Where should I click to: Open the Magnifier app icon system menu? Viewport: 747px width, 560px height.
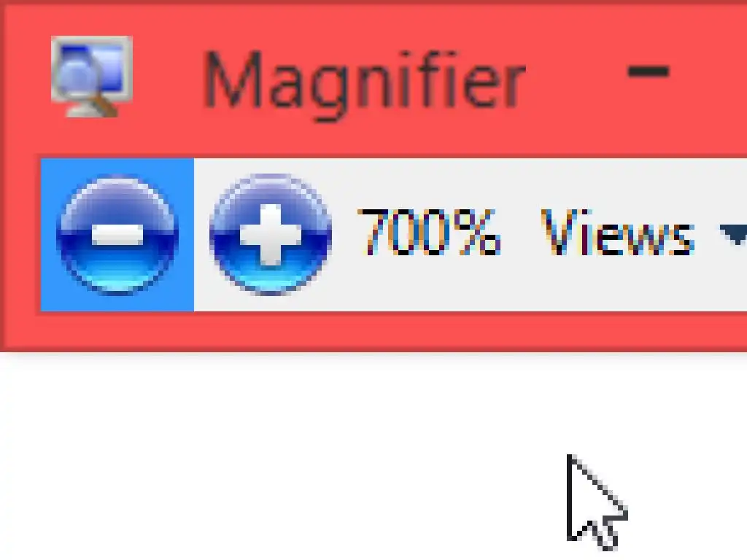tap(91, 76)
